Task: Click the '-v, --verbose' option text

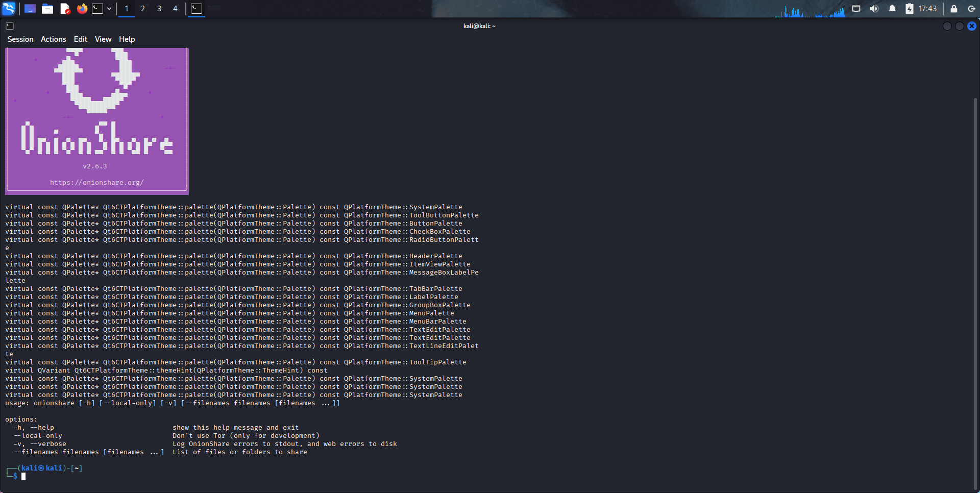Action: (40, 444)
